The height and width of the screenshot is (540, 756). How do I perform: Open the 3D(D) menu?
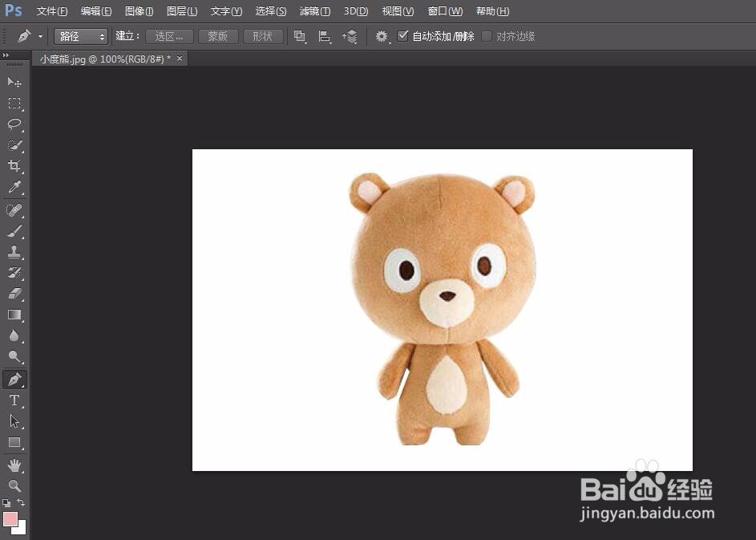tap(356, 11)
